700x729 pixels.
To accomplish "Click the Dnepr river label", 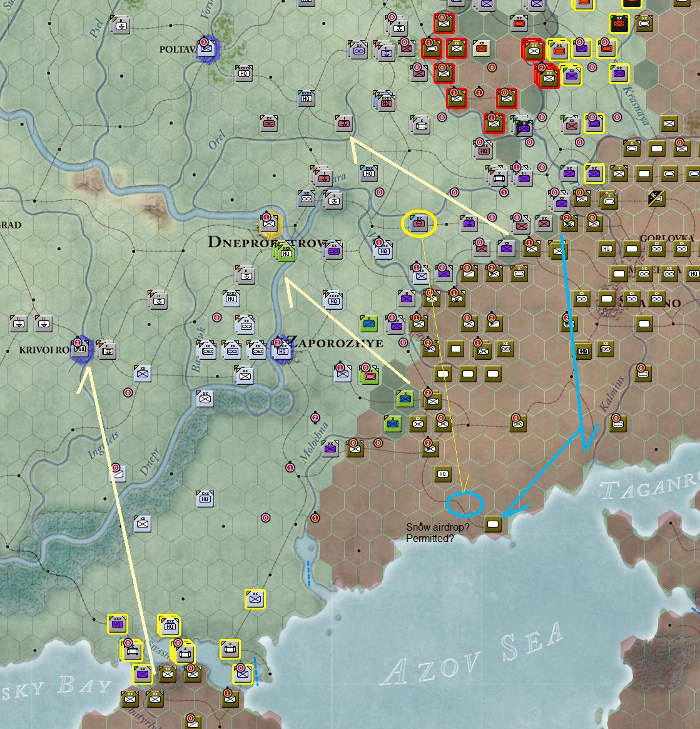I will pos(150,462).
